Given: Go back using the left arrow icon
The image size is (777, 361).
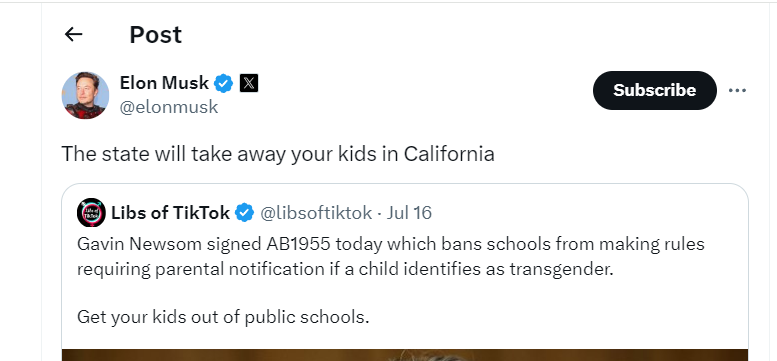Looking at the screenshot, I should click(73, 34).
